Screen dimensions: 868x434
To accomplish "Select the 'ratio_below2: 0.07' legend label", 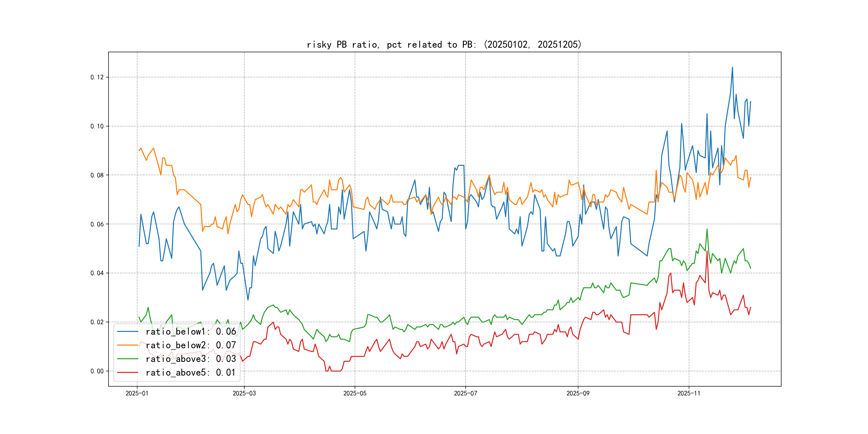I will coord(191,345).
